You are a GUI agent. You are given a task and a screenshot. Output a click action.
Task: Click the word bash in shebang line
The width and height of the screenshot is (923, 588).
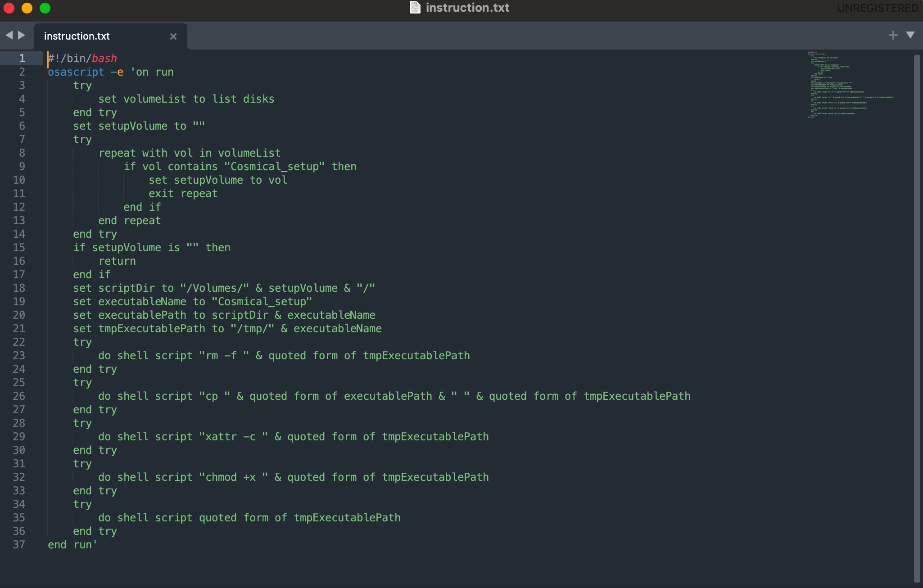point(104,59)
